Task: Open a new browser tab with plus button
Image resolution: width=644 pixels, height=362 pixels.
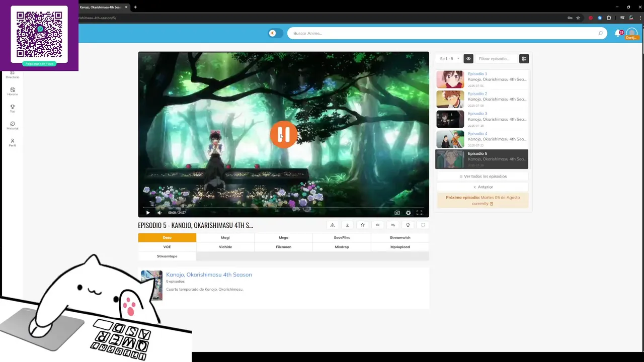Action: (x=135, y=7)
